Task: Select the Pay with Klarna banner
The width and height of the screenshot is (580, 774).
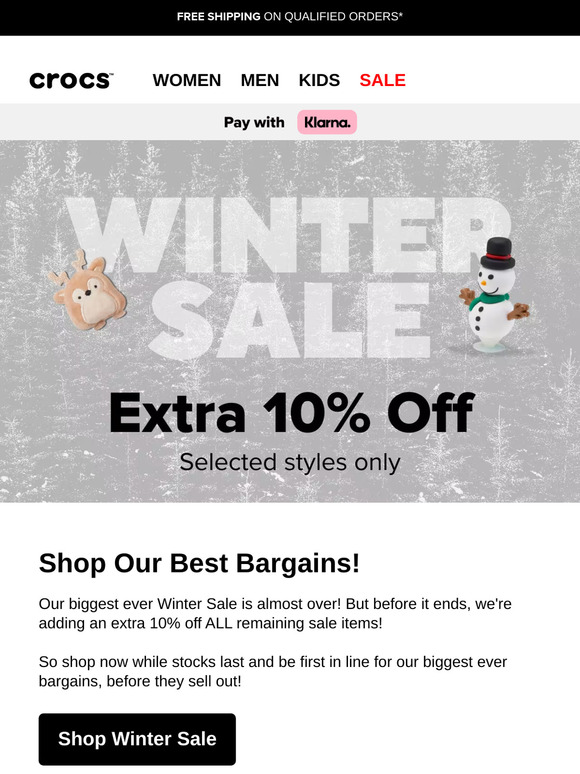Action: click(290, 122)
